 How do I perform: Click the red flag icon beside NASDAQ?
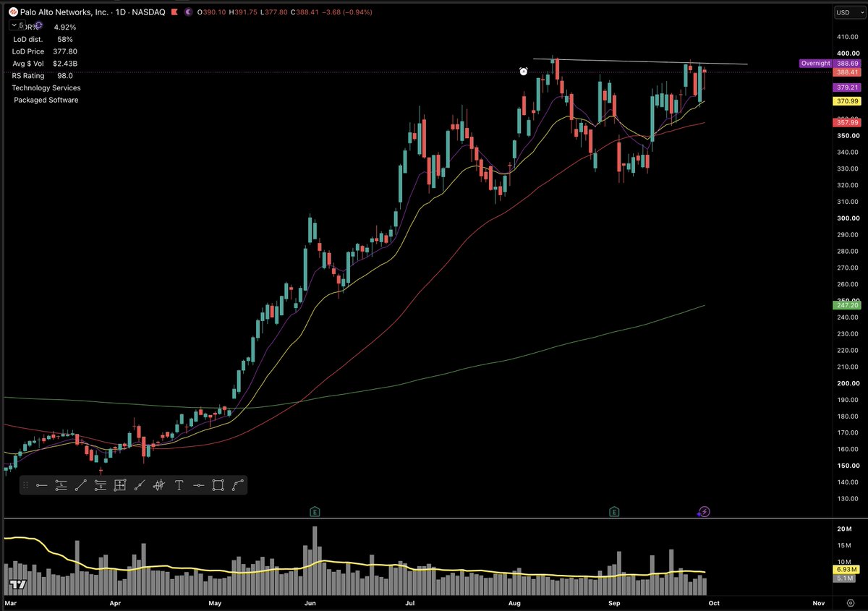pyautogui.click(x=174, y=12)
